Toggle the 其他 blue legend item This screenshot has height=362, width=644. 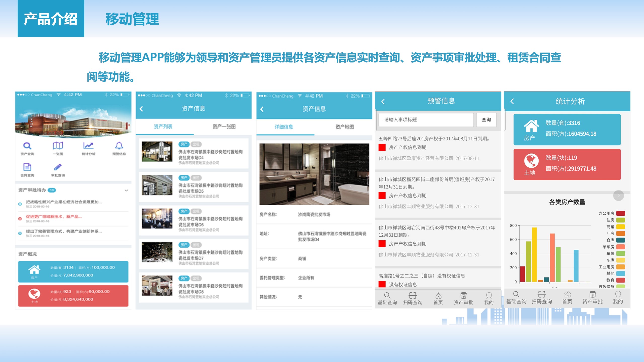[620, 274]
